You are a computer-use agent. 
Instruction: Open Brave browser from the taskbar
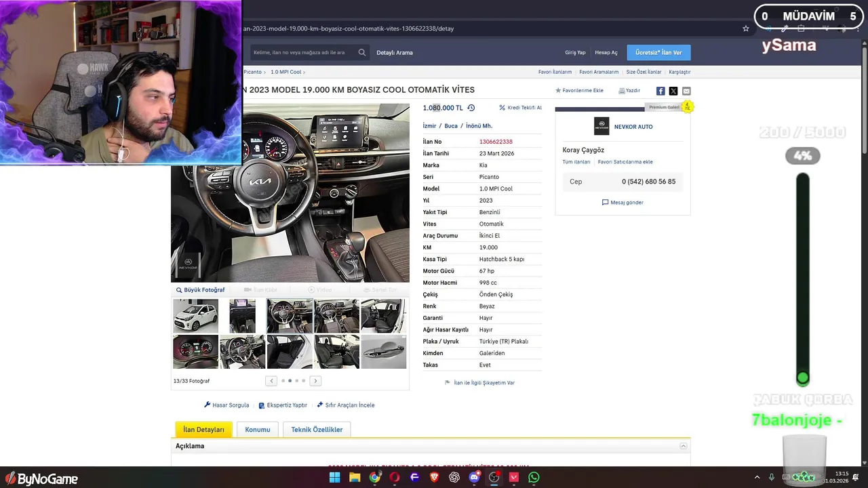tap(434, 477)
